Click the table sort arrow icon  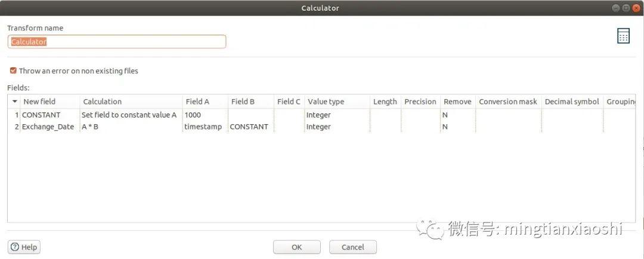pyautogui.click(x=15, y=101)
